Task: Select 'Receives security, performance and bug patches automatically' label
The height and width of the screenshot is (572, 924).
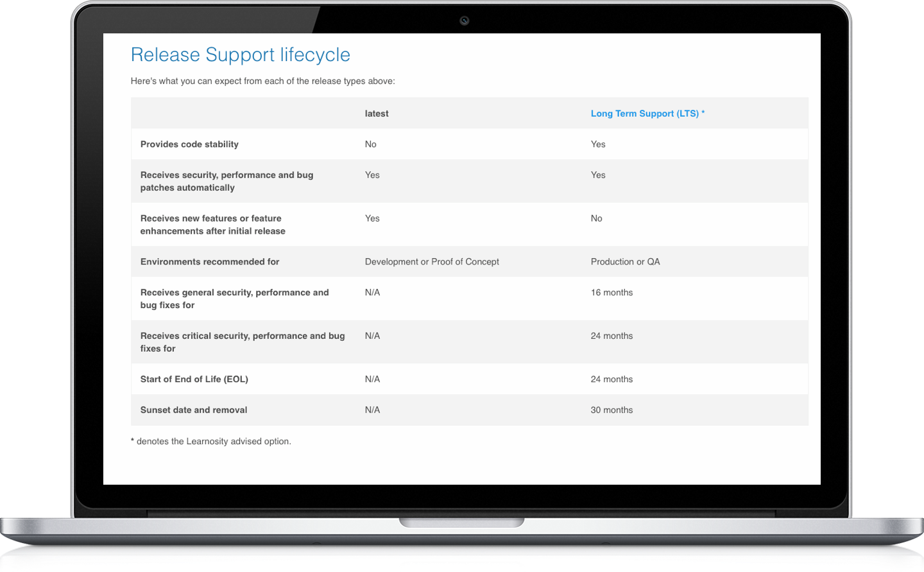Action: (227, 181)
